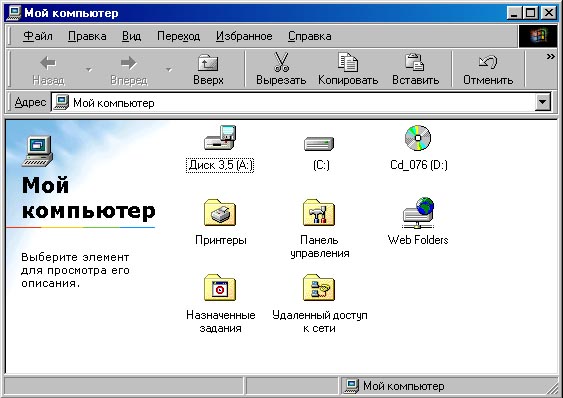Open the Избранное menu

(x=244, y=36)
